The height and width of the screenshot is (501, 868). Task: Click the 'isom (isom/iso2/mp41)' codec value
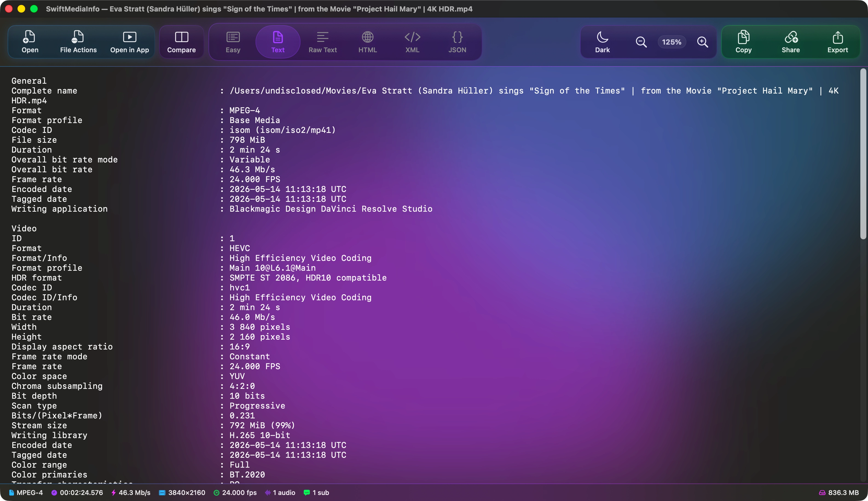[x=283, y=130]
